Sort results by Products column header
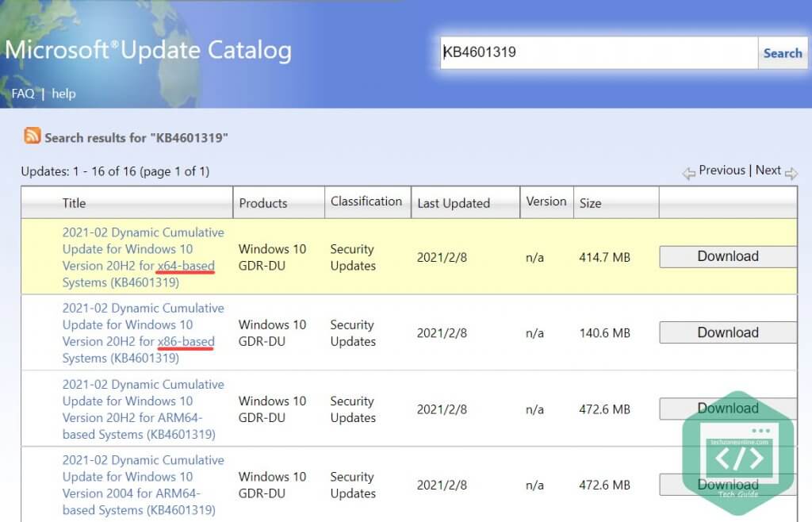The height and width of the screenshot is (522, 812). point(263,203)
